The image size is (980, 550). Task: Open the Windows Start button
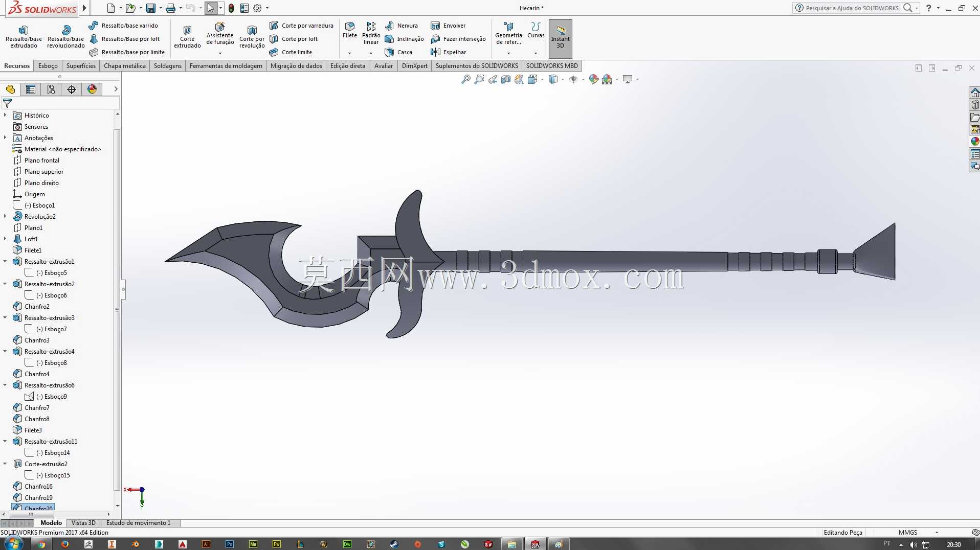12,544
